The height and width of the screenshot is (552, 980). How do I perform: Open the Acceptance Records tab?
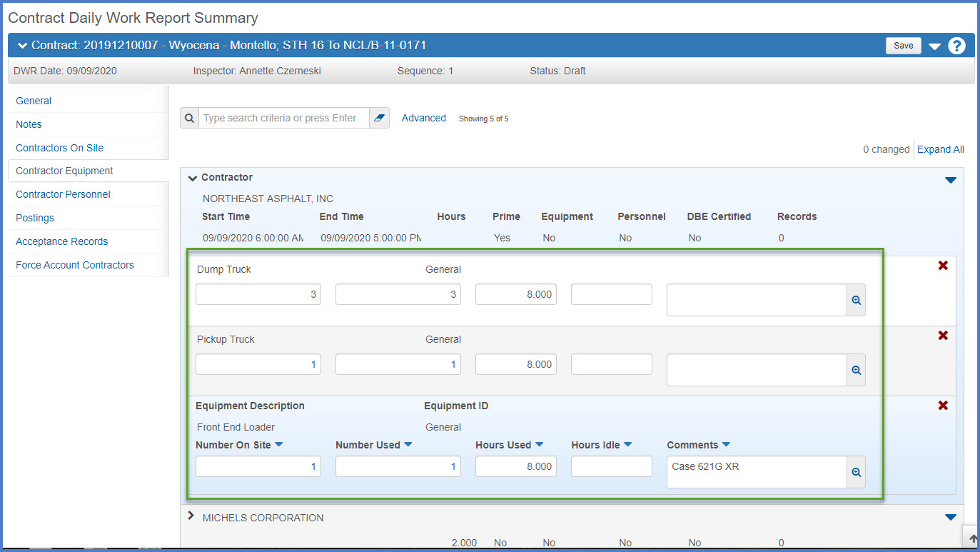click(62, 241)
